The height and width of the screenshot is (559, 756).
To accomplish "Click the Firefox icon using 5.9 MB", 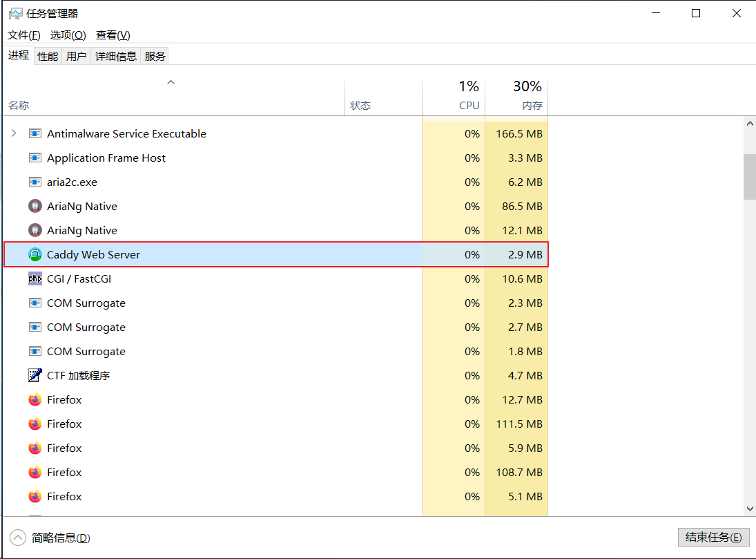I will click(35, 448).
